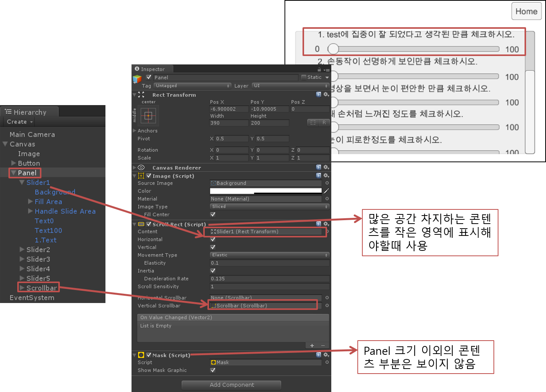Click Horizontal Scrollbar object picker circle
546x392 pixels.
(327, 298)
